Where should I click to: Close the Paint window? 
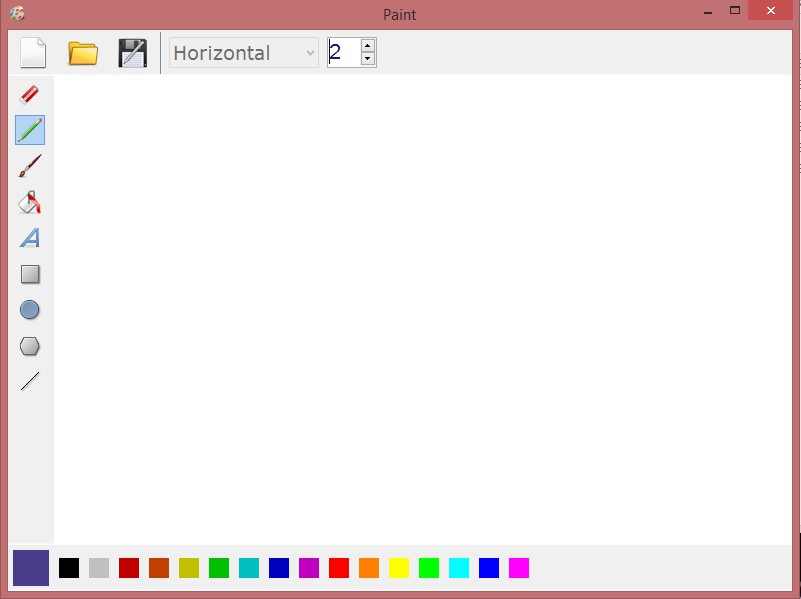point(771,10)
